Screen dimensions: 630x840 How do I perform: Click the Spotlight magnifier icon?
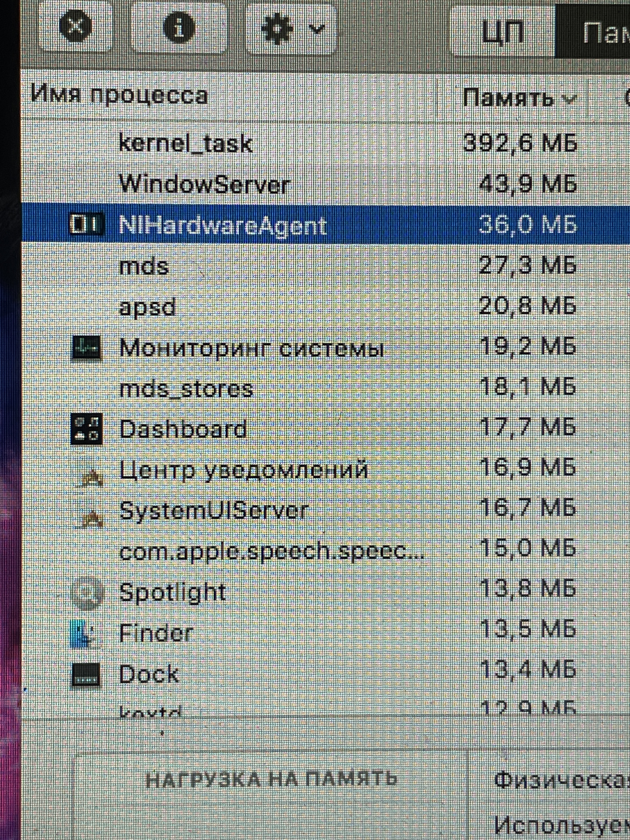coord(87,592)
